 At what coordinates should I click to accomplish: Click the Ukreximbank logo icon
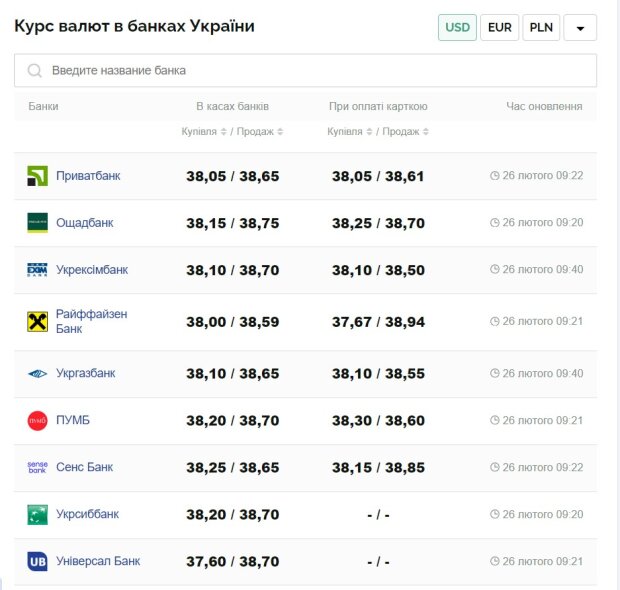(37, 270)
